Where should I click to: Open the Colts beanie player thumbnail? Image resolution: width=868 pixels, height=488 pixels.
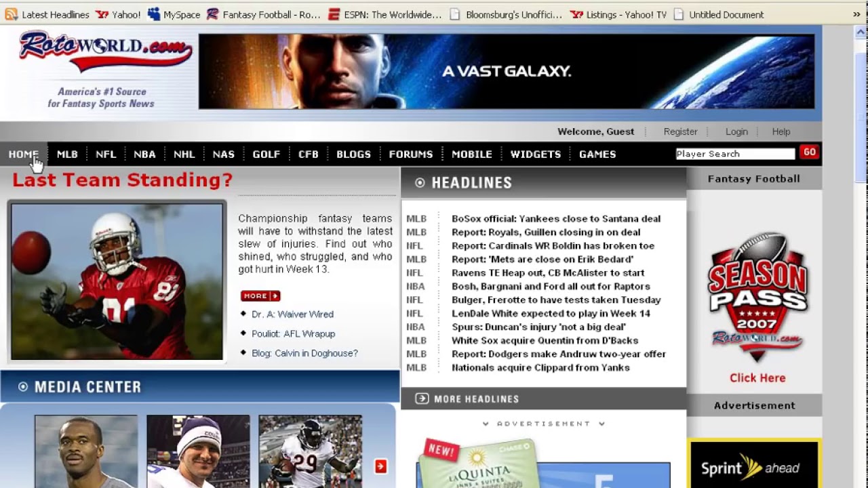point(198,451)
